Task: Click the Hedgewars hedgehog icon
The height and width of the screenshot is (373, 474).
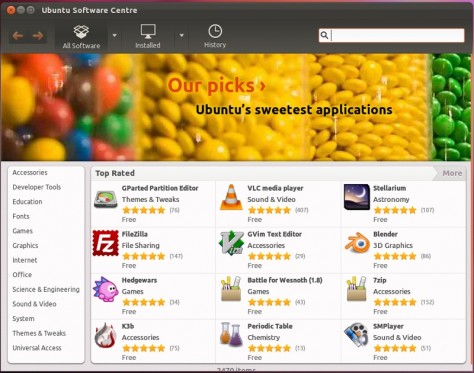Action: pyautogui.click(x=106, y=289)
